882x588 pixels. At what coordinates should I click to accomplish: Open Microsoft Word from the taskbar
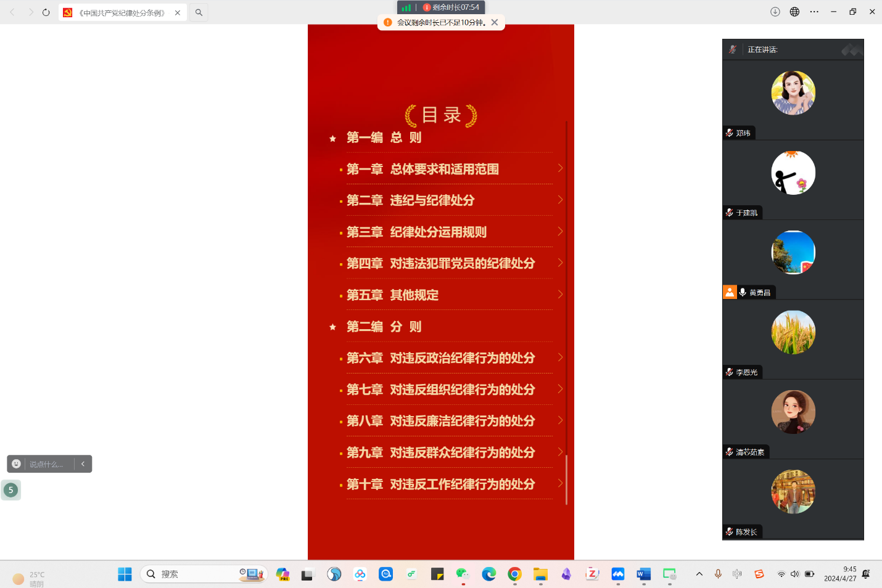644,574
